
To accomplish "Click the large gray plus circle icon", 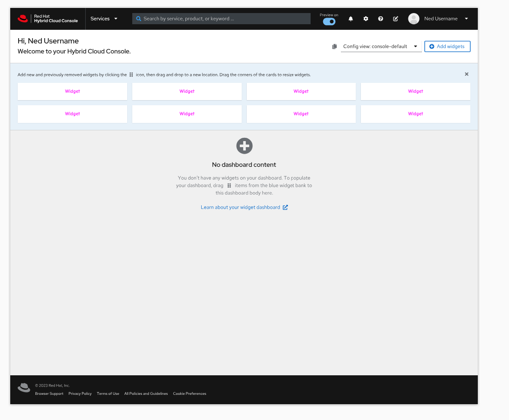I will coord(244,146).
